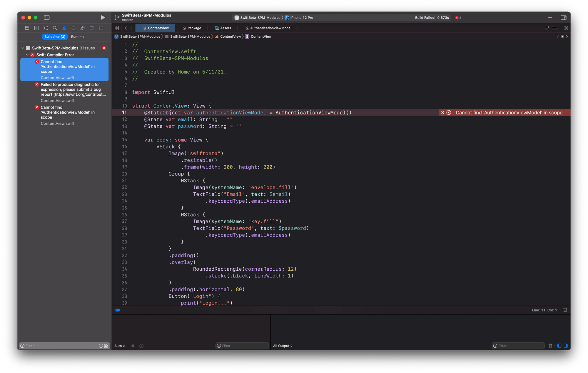
Task: Open the Auto variables view dropdown
Action: click(x=120, y=346)
